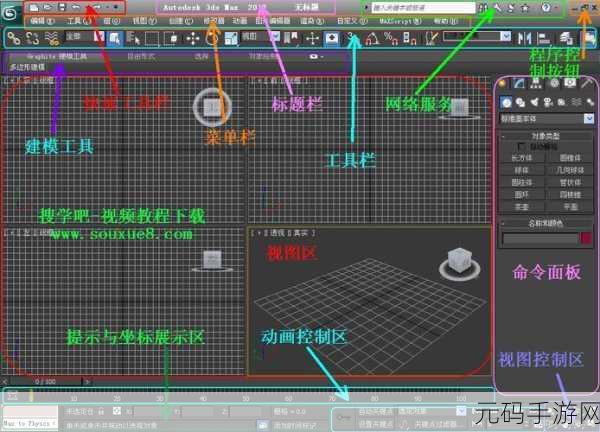Image resolution: width=600 pixels, height=432 pixels.
Task: Toggle Spinner Snap
Action: pos(410,38)
